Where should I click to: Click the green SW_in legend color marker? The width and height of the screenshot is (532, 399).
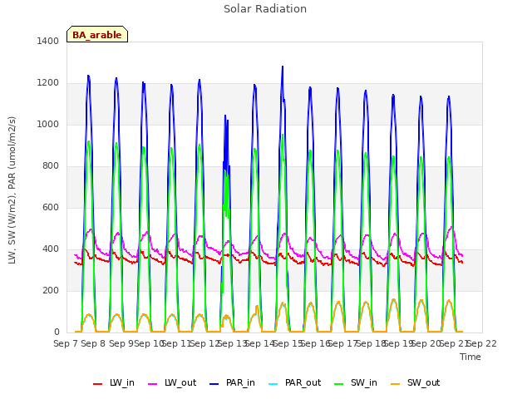(x=338, y=384)
